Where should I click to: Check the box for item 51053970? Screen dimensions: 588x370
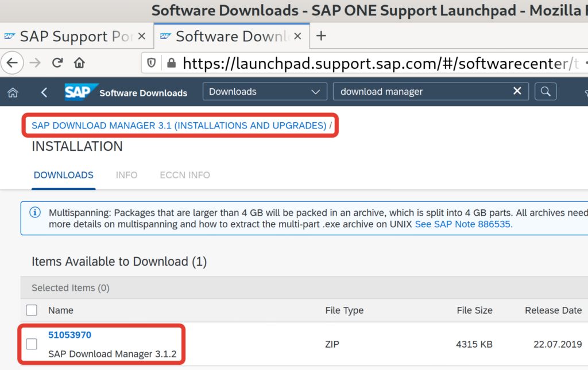click(x=32, y=344)
